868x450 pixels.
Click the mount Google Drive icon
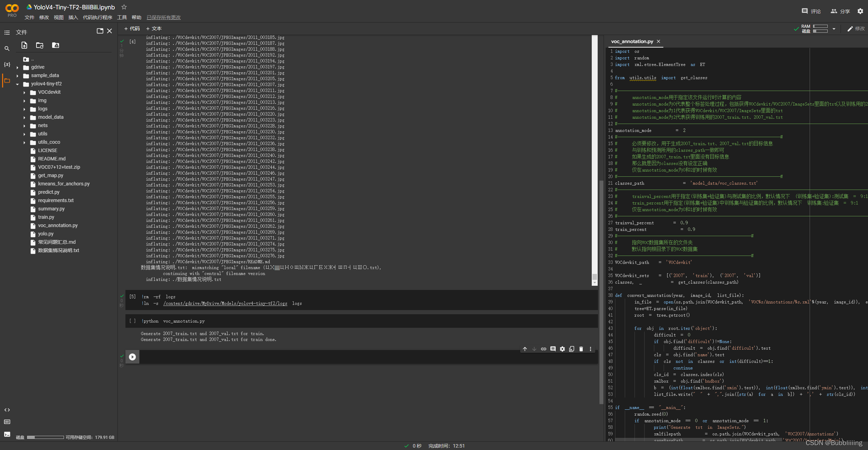[x=56, y=45]
